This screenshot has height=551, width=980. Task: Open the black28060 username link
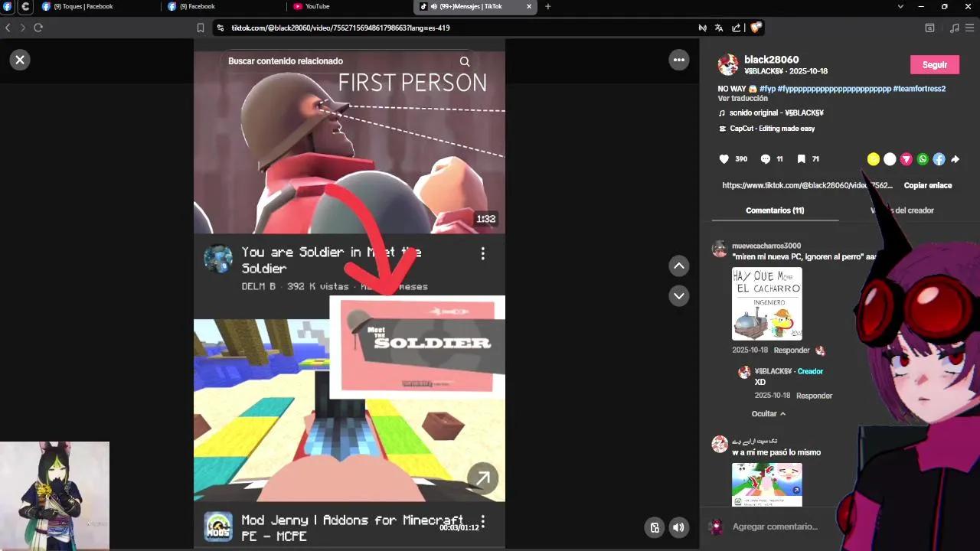tap(771, 60)
